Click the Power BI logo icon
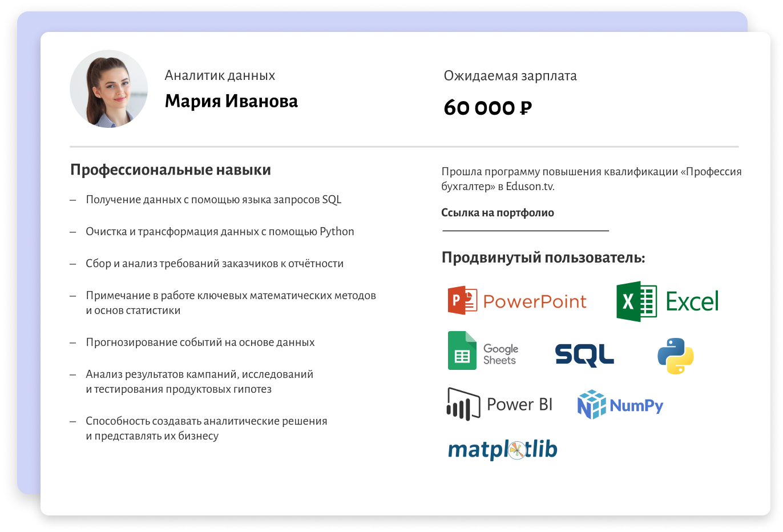This screenshot has width=783, height=532. coord(463,404)
